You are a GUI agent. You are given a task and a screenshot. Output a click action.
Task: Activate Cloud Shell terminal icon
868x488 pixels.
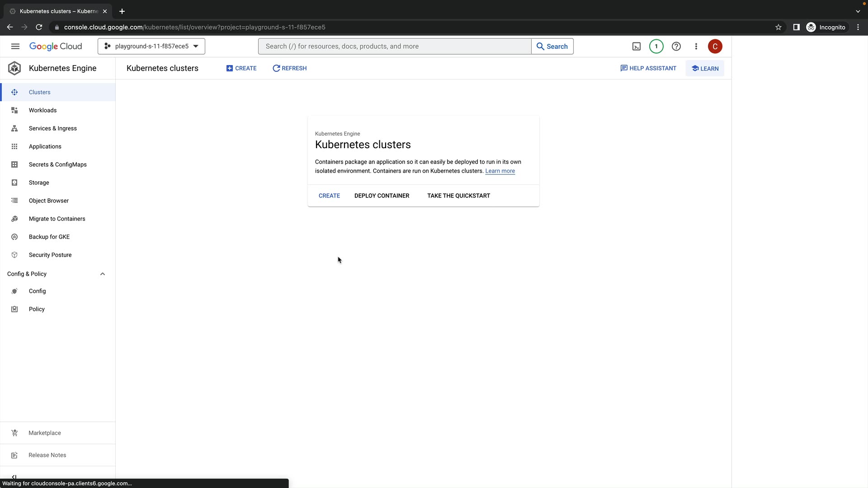pos(636,46)
